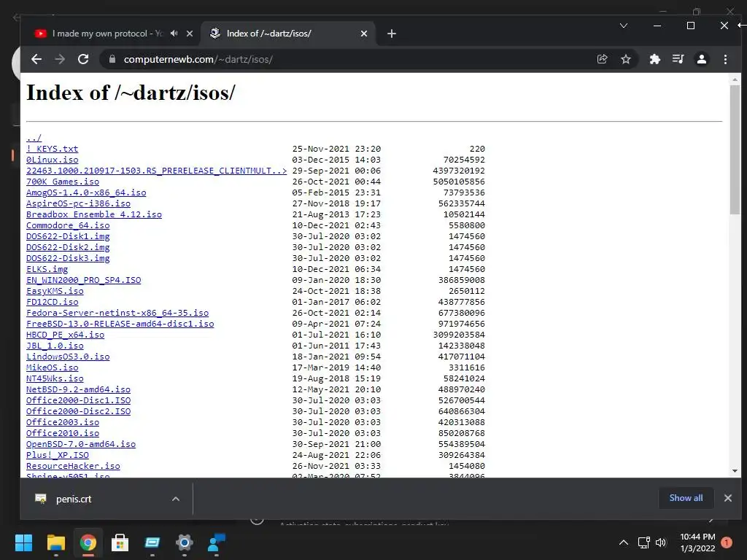Share this page icon in address bar
This screenshot has width=747, height=560.
(x=602, y=59)
